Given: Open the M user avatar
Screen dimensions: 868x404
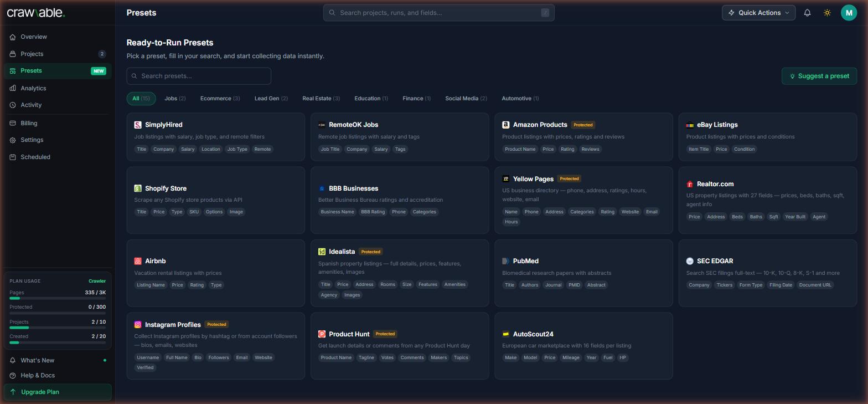Looking at the screenshot, I should (849, 13).
